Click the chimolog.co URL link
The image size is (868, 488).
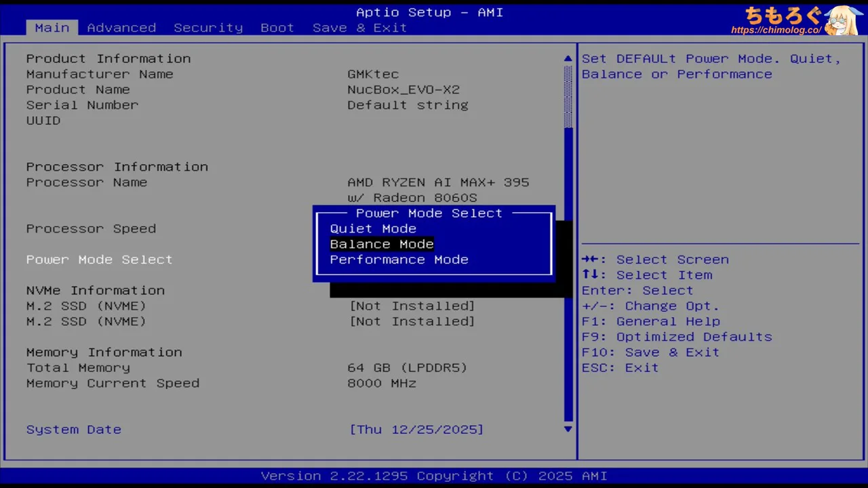[776, 30]
